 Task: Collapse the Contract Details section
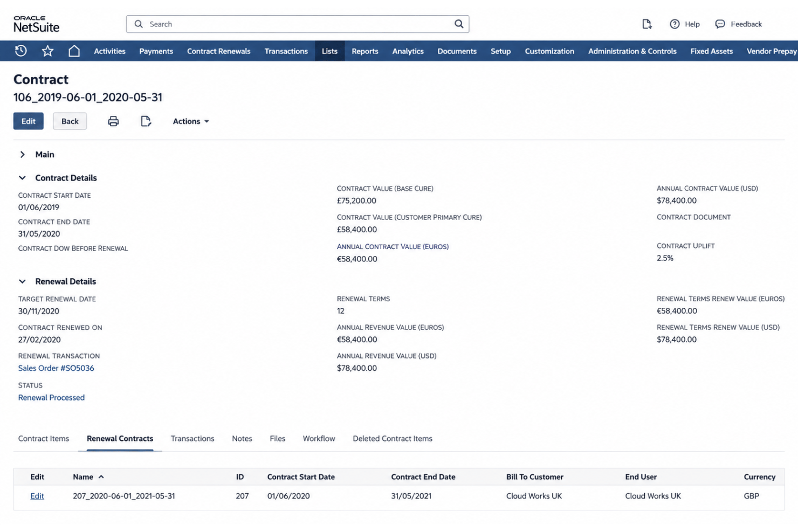[x=22, y=178]
